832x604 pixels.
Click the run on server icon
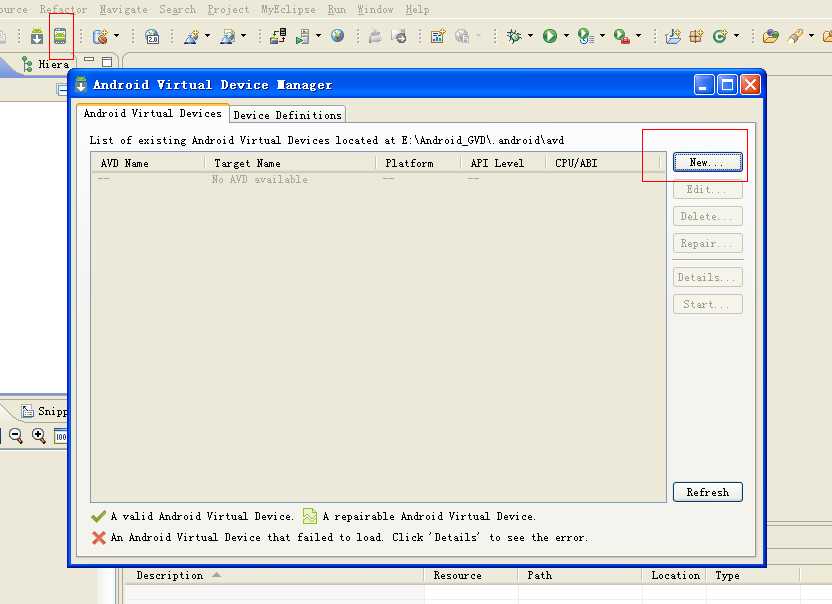point(303,36)
